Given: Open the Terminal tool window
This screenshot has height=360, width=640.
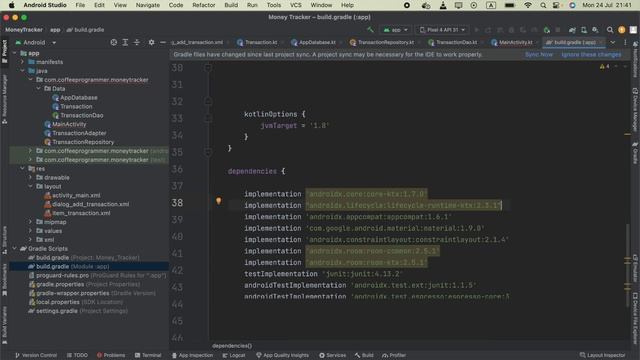Looking at the screenshot, I should tap(148, 355).
